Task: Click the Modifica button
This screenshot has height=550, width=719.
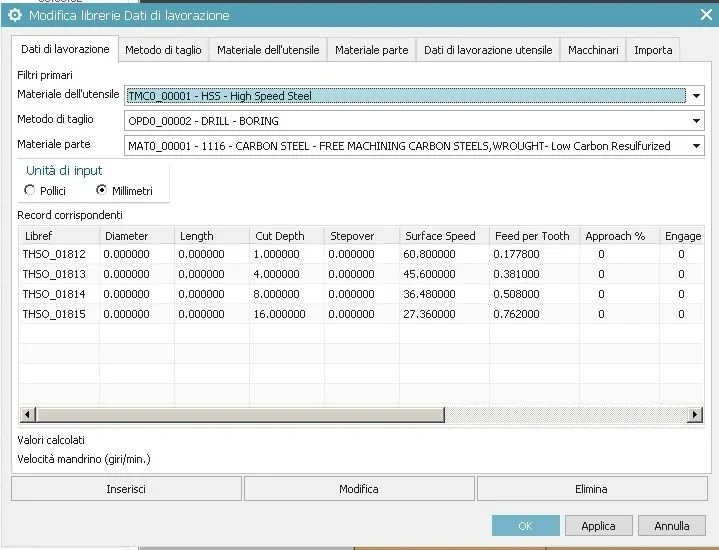Action: click(359, 489)
